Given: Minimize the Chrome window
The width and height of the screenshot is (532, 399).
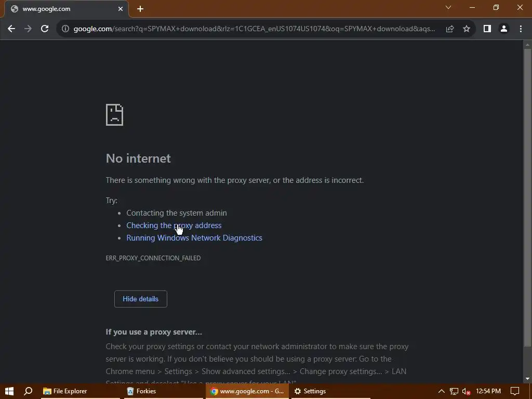Looking at the screenshot, I should [x=472, y=7].
